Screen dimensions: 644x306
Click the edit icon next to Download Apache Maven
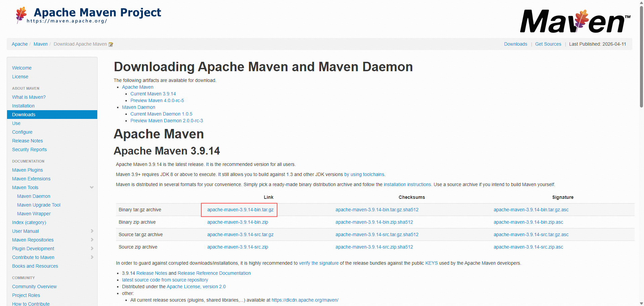pyautogui.click(x=111, y=44)
